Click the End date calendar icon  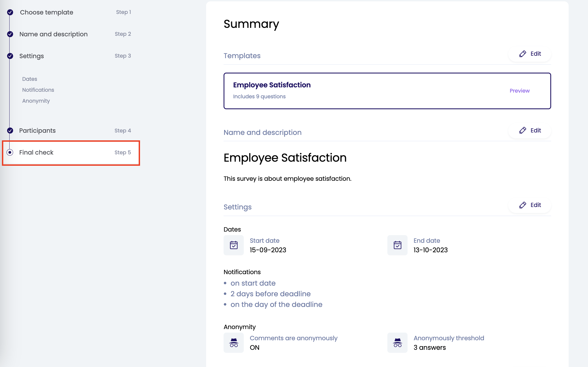[x=397, y=245]
